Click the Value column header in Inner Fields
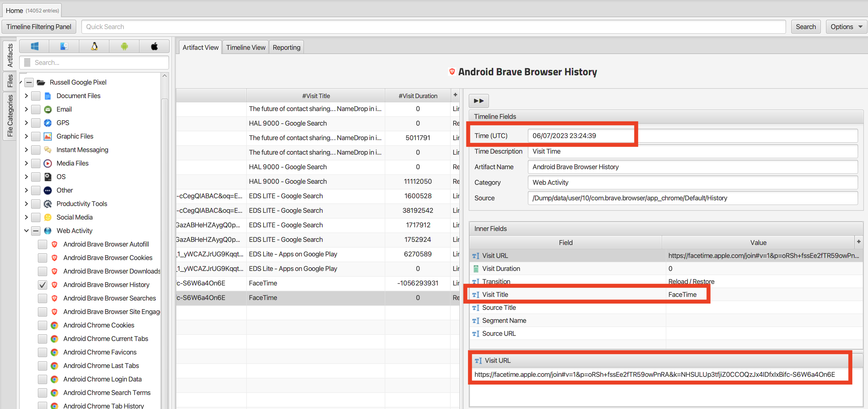868x409 pixels. (x=758, y=242)
